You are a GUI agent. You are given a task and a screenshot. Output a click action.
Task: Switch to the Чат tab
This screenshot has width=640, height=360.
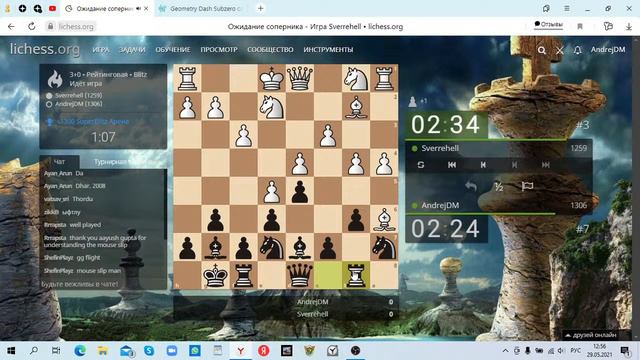tap(59, 162)
